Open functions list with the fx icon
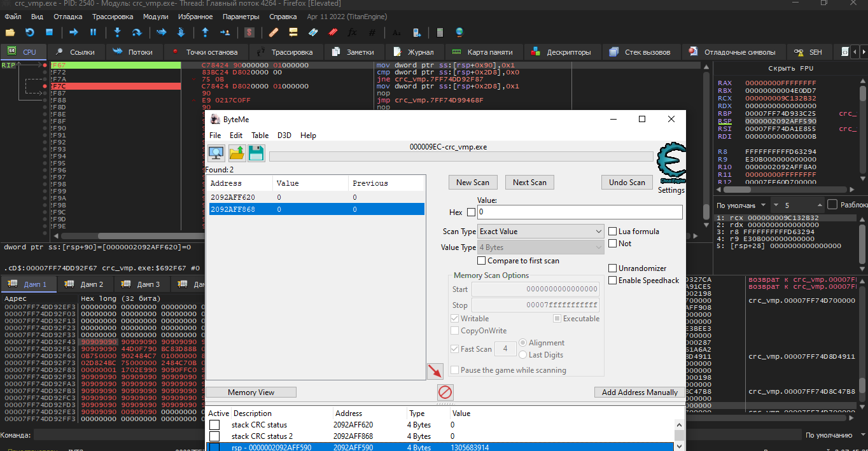868x451 pixels. (352, 32)
